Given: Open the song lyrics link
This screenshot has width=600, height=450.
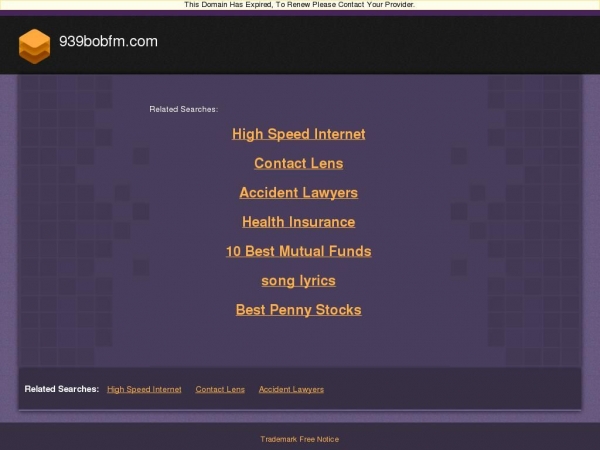Looking at the screenshot, I should click(298, 281).
